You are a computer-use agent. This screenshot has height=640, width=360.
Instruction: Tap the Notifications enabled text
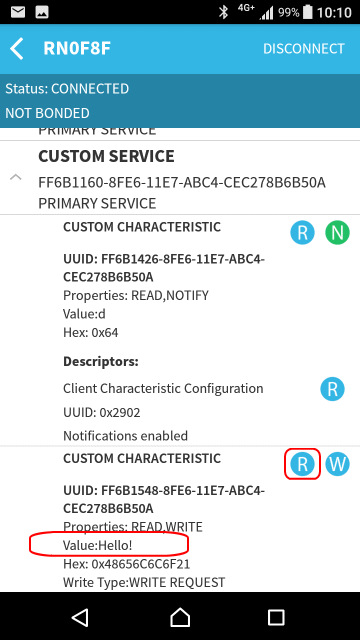(125, 436)
